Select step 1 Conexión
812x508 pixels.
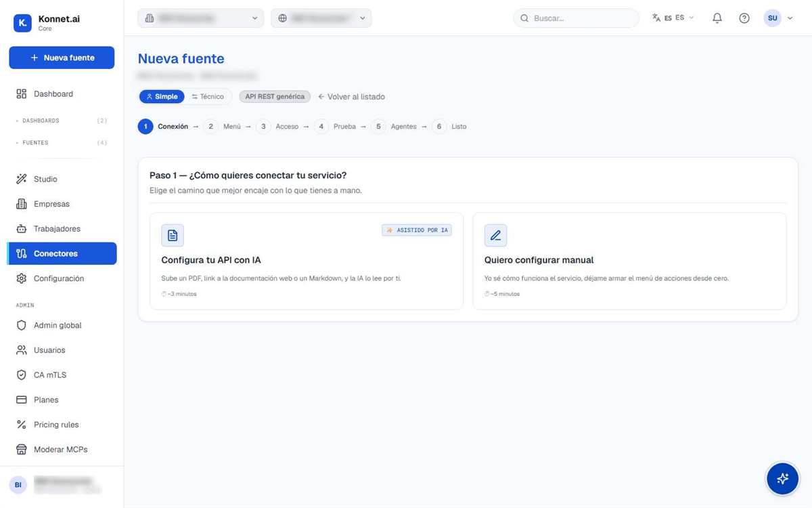[163, 127]
